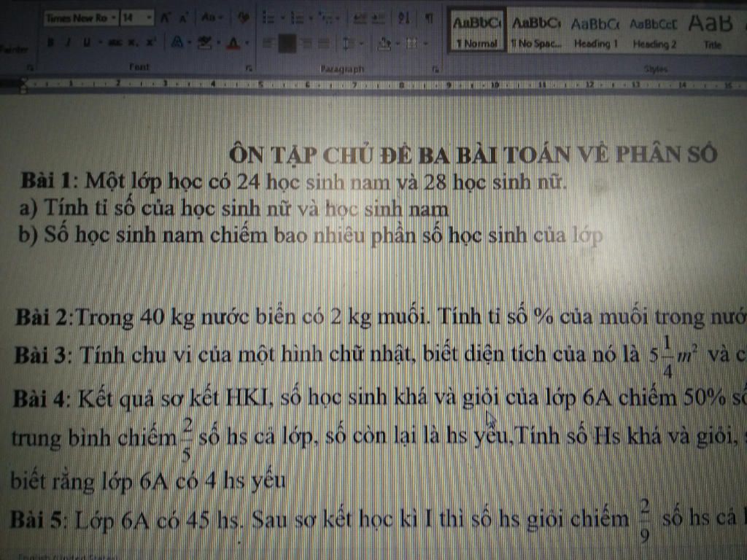The width and height of the screenshot is (747, 560).
Task: Open the font name dropdown arrow
Action: tap(113, 18)
